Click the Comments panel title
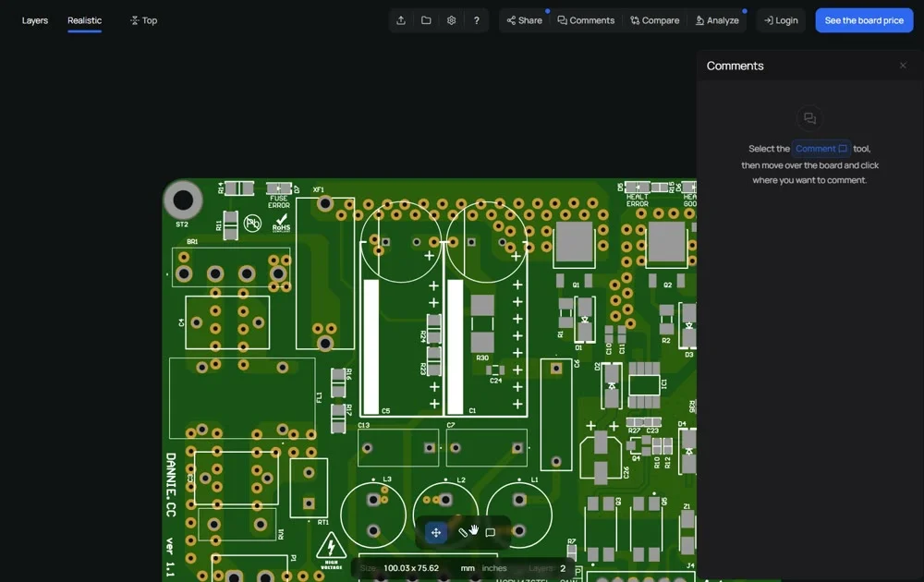The width and height of the screenshot is (924, 582). (x=735, y=66)
